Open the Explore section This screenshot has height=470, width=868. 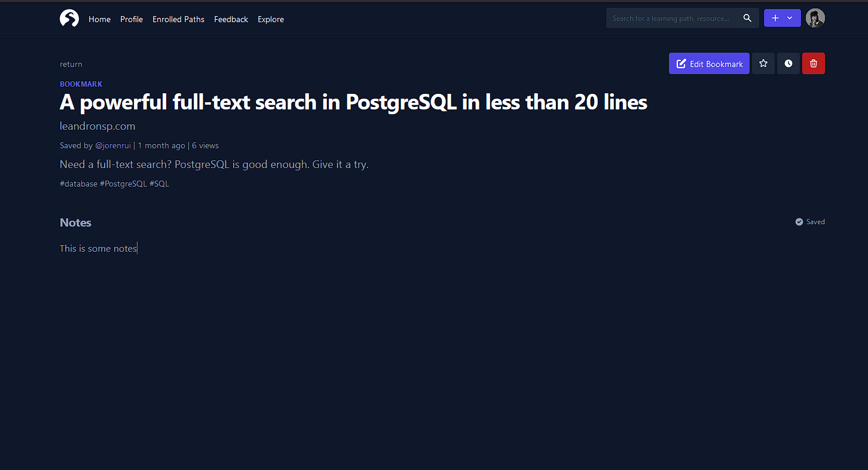click(x=270, y=19)
